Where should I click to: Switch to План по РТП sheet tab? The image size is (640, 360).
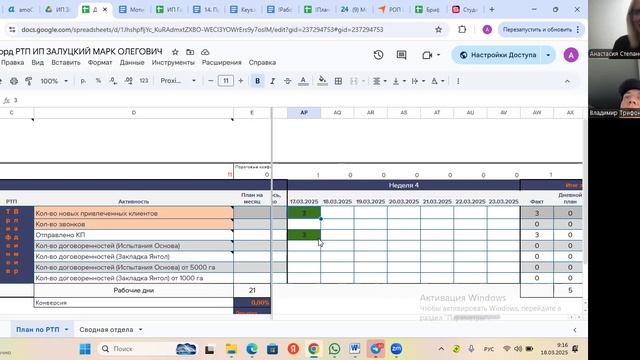(38, 329)
